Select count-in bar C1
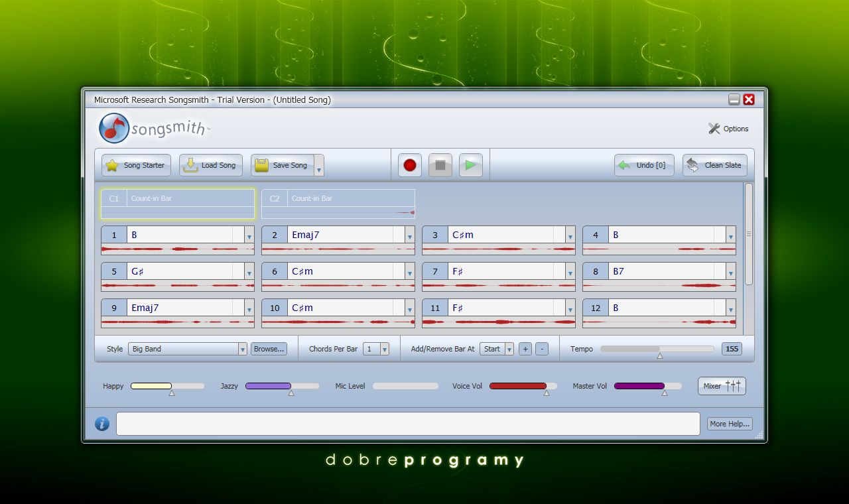Image resolution: width=849 pixels, height=504 pixels. (x=178, y=204)
